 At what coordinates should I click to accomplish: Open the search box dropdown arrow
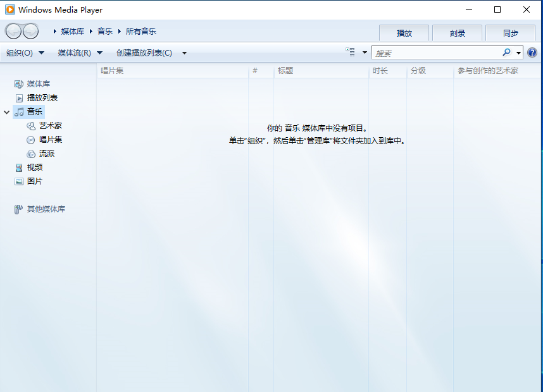[519, 53]
